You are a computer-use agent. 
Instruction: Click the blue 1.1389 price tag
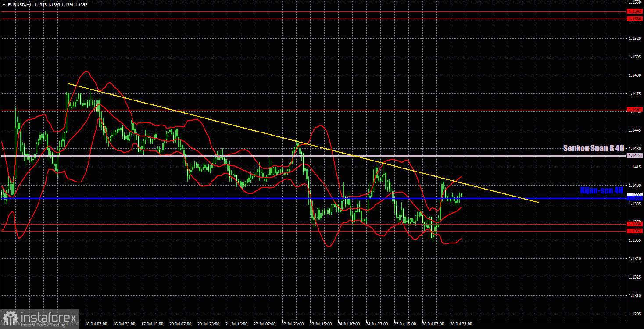point(634,199)
